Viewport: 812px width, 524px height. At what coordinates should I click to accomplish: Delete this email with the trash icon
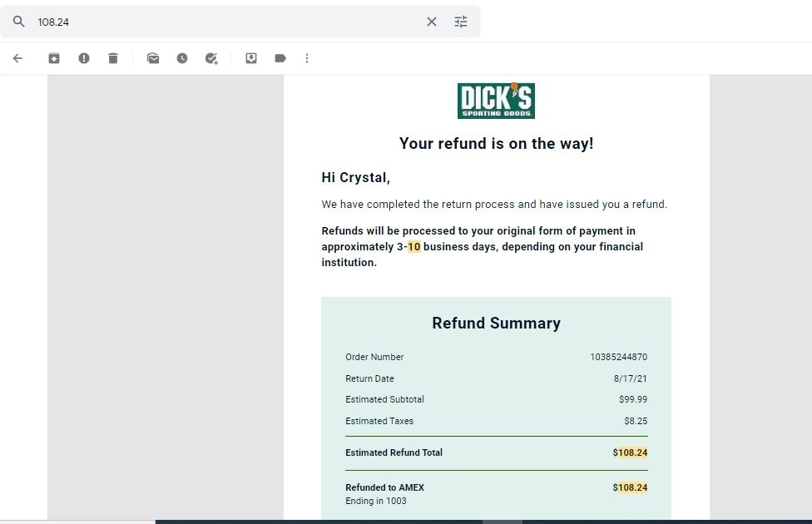(x=113, y=58)
